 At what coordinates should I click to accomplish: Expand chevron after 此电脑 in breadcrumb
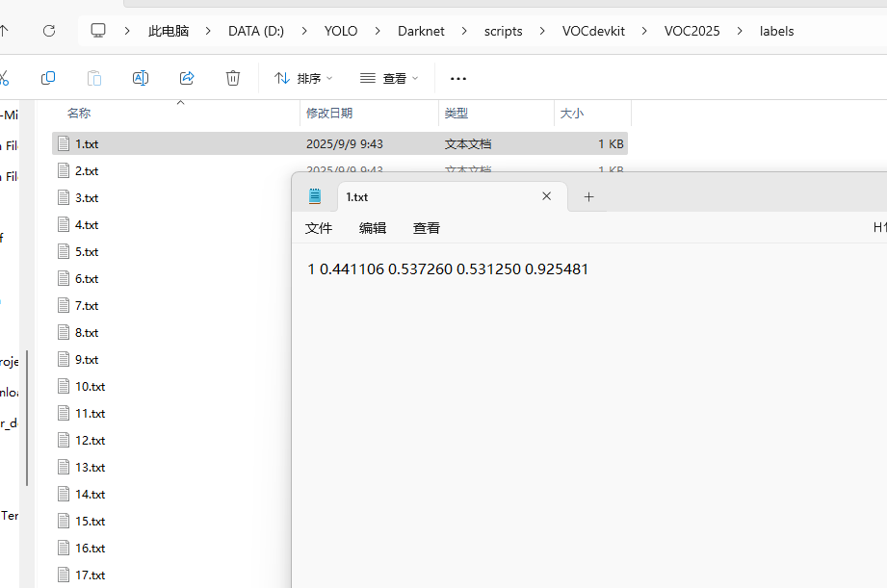[208, 31]
